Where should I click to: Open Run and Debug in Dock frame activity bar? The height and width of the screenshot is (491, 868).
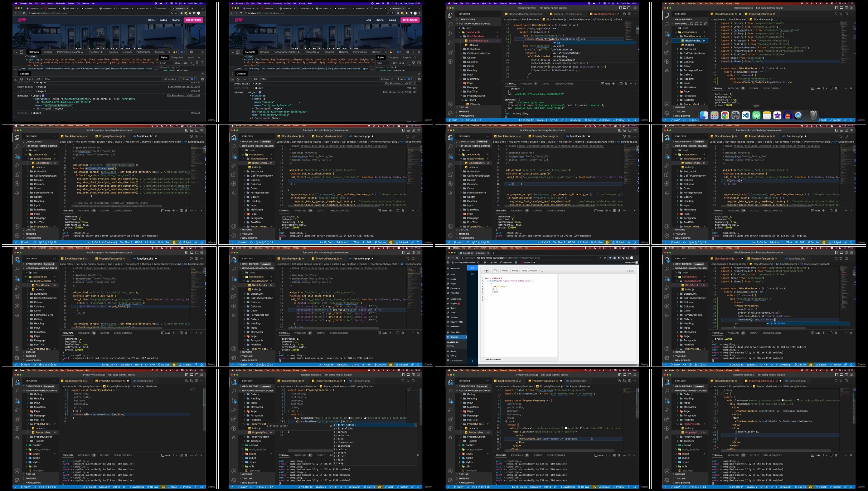[x=667, y=43]
